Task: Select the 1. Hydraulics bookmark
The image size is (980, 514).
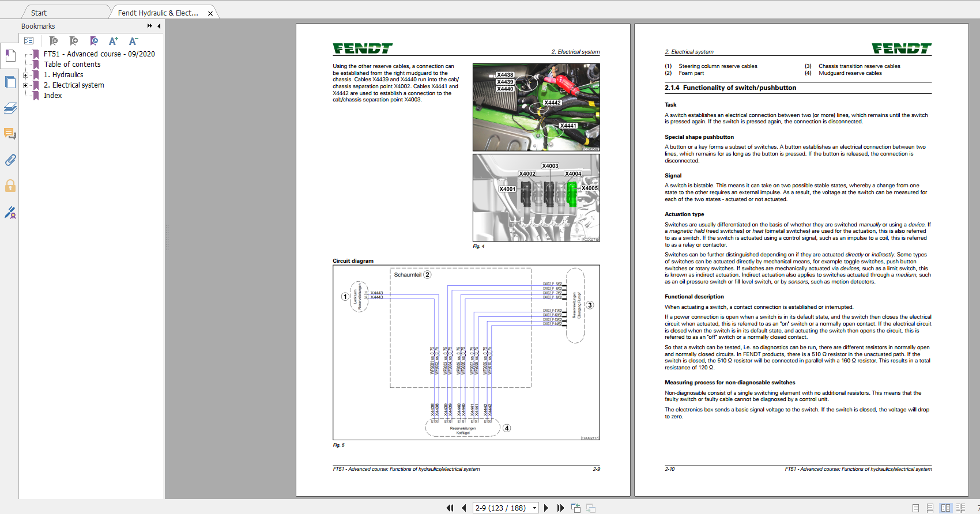Action: click(63, 74)
